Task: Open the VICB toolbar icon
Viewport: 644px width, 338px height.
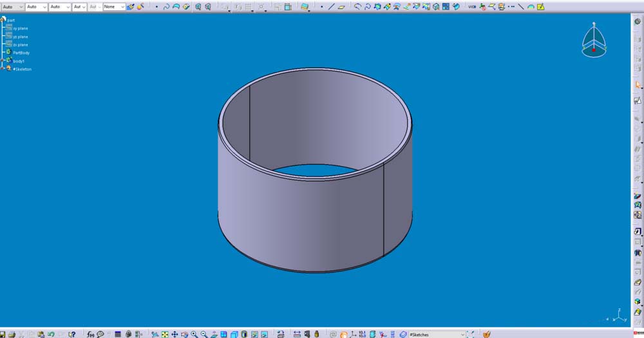Action: (x=472, y=6)
